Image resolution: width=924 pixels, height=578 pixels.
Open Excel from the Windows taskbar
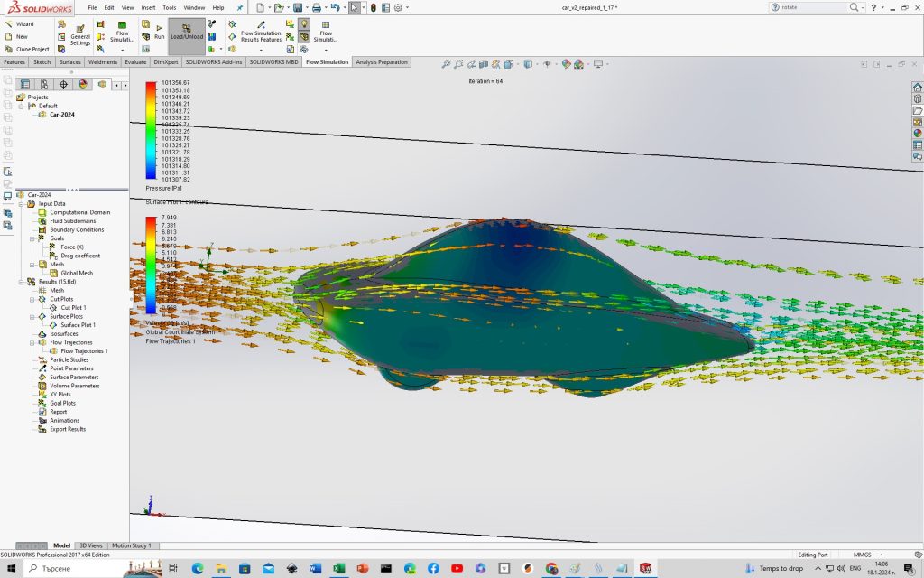point(339,569)
